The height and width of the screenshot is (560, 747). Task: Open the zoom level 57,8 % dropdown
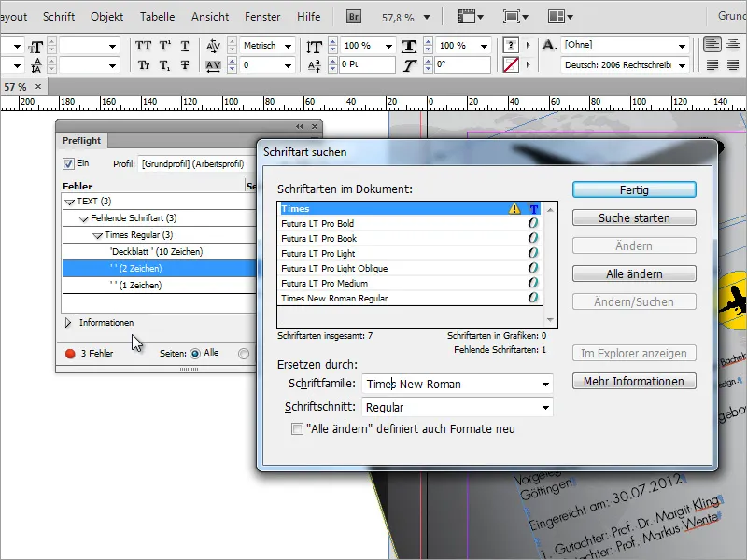pos(427,18)
